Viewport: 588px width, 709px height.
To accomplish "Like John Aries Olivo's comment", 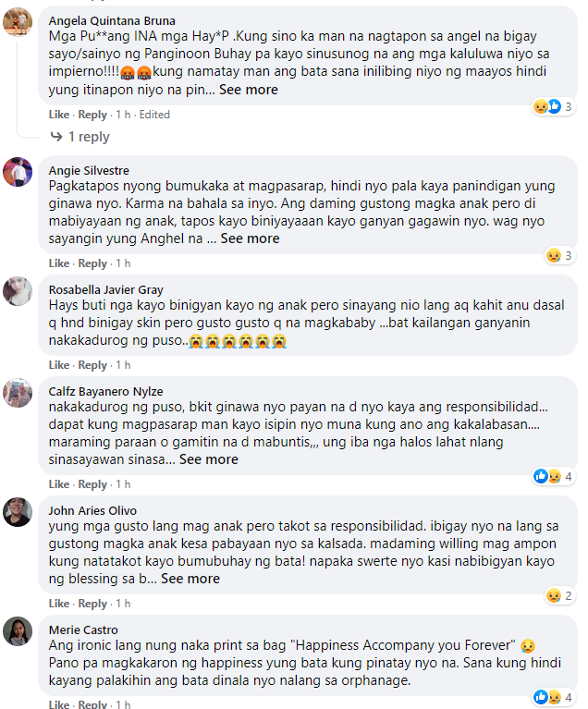I will click(59, 604).
